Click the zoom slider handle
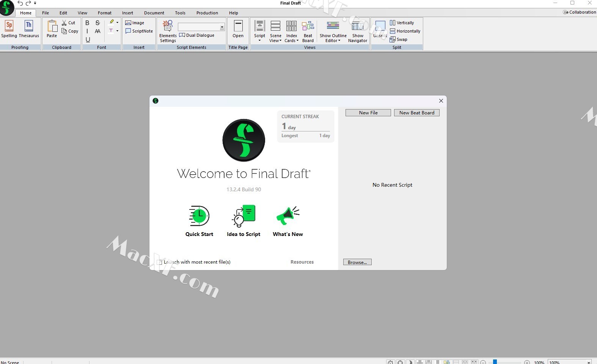Viewport: 597px width, 364px height. click(495, 362)
